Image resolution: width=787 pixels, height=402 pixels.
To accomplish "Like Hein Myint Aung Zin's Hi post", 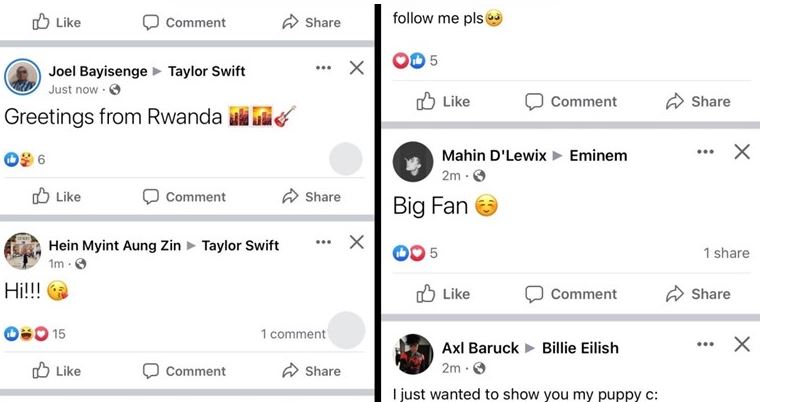I will 57,371.
